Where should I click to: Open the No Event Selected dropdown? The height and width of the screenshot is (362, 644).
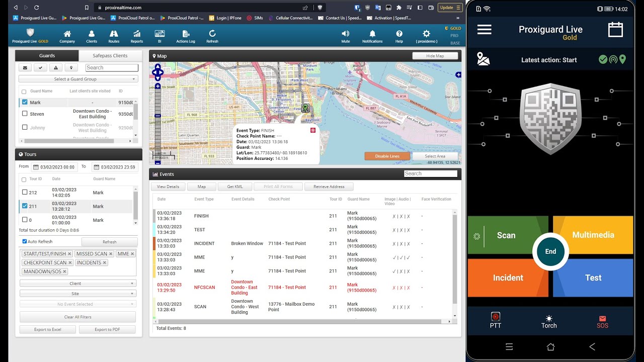click(x=78, y=304)
